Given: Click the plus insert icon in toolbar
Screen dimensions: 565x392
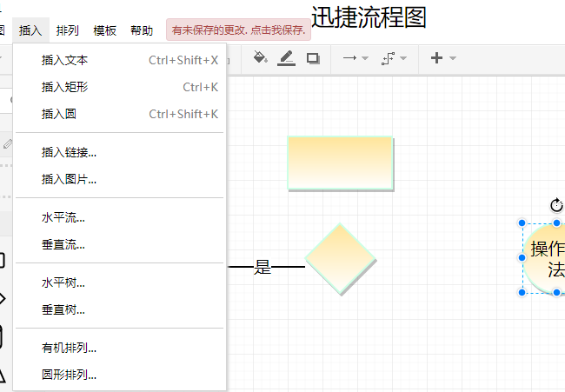Looking at the screenshot, I should (436, 58).
